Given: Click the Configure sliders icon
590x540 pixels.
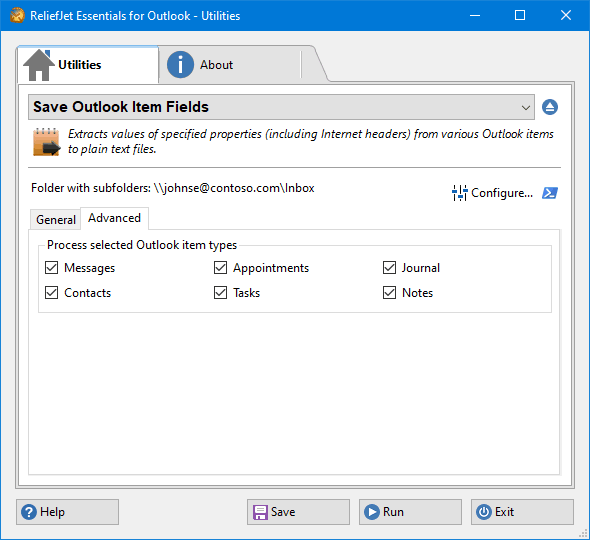Looking at the screenshot, I should click(x=459, y=193).
